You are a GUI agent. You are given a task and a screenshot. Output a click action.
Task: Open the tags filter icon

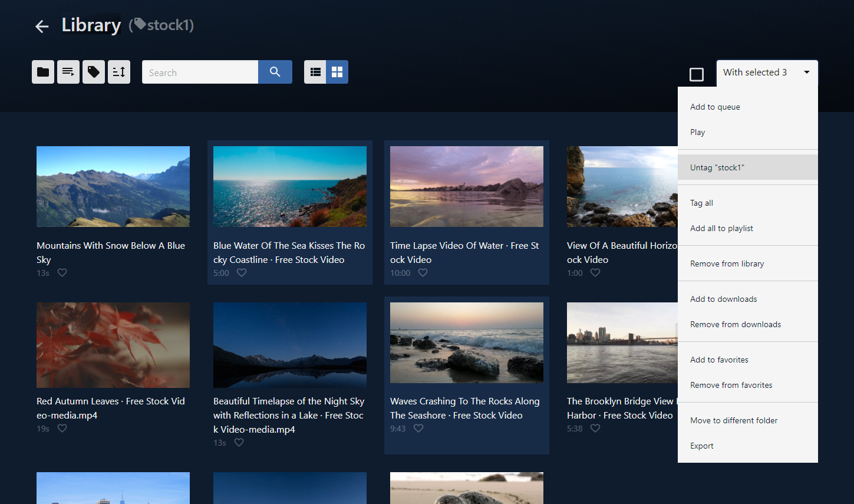point(94,72)
